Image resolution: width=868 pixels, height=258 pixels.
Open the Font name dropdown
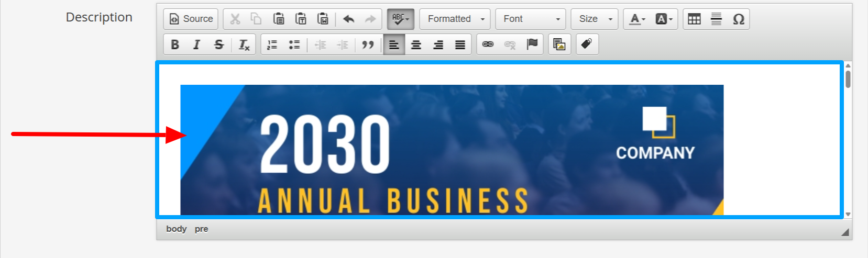[x=531, y=19]
